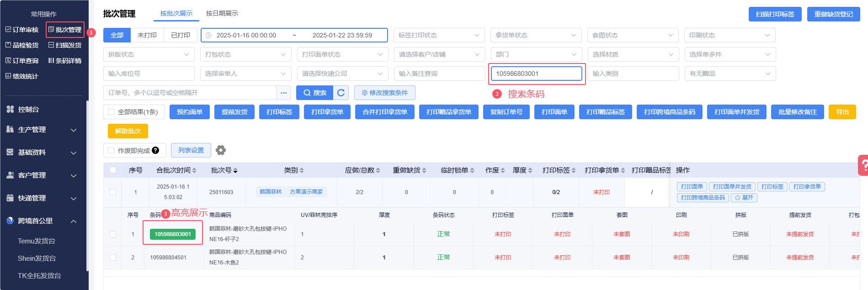Click the refresh icon beside 搜索
The image size is (868, 290).
coord(341,93)
